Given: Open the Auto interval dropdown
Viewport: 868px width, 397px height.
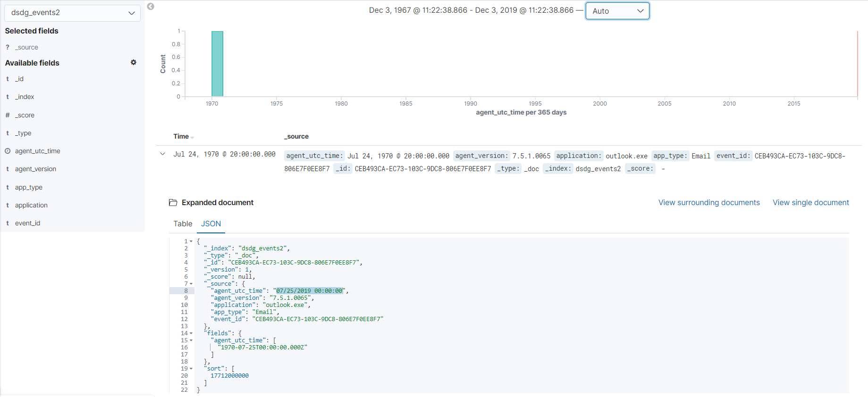Looking at the screenshot, I should (617, 11).
